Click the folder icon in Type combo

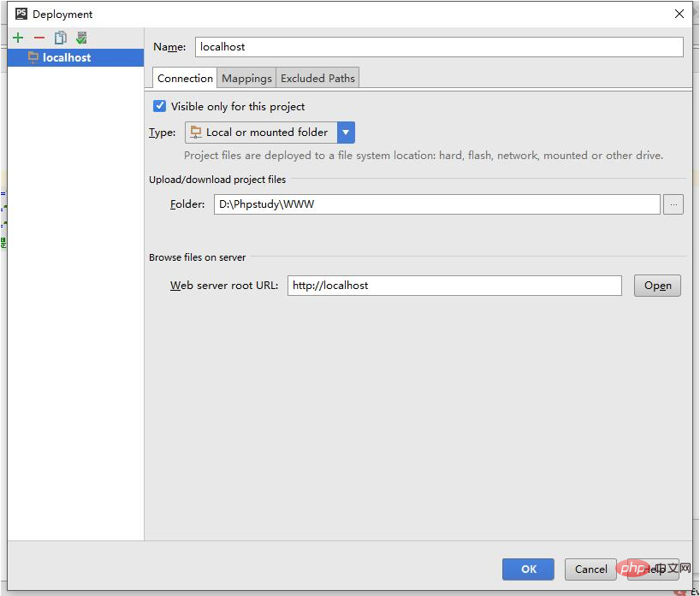(195, 132)
